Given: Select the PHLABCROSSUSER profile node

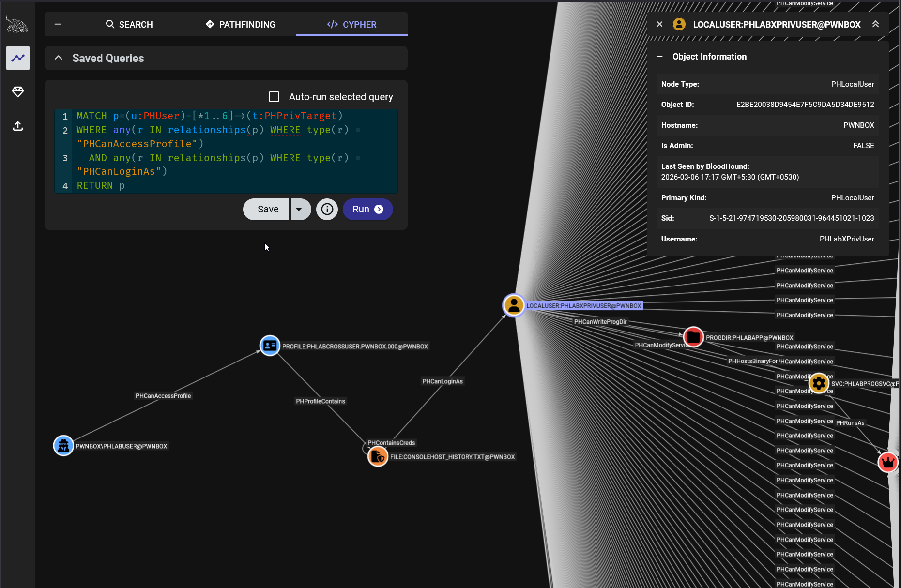Looking at the screenshot, I should point(270,346).
